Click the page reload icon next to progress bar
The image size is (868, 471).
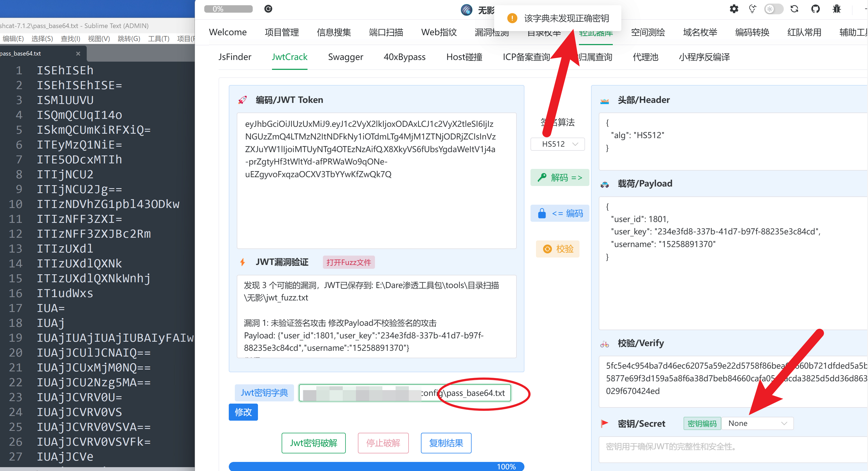pyautogui.click(x=268, y=9)
